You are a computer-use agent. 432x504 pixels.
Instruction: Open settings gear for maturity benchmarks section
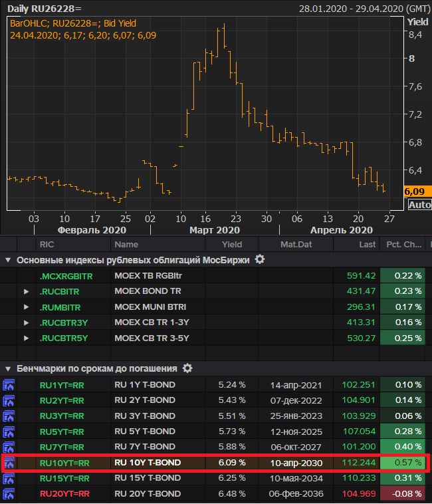tap(188, 368)
